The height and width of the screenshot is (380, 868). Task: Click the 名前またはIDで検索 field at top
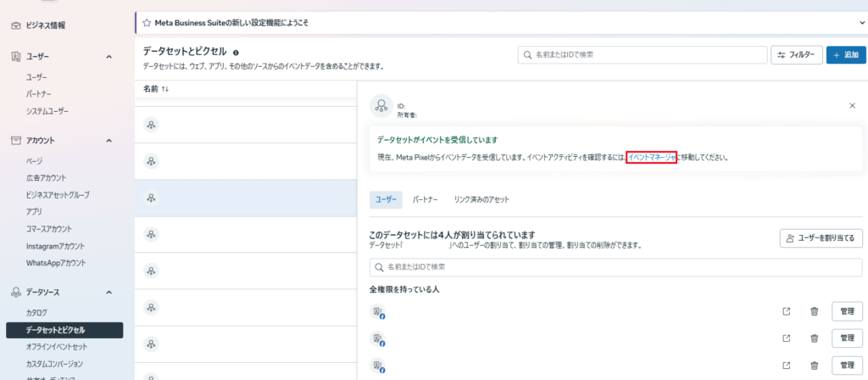640,55
